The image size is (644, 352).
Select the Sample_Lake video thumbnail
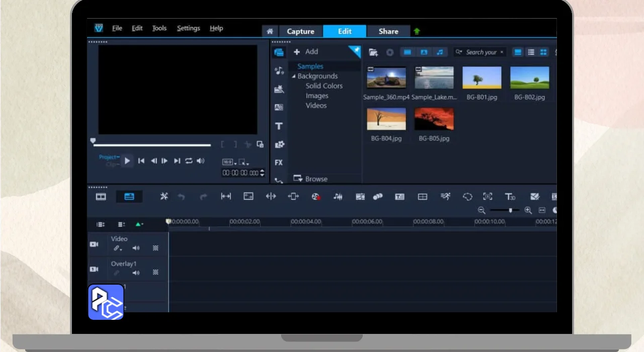tap(434, 78)
